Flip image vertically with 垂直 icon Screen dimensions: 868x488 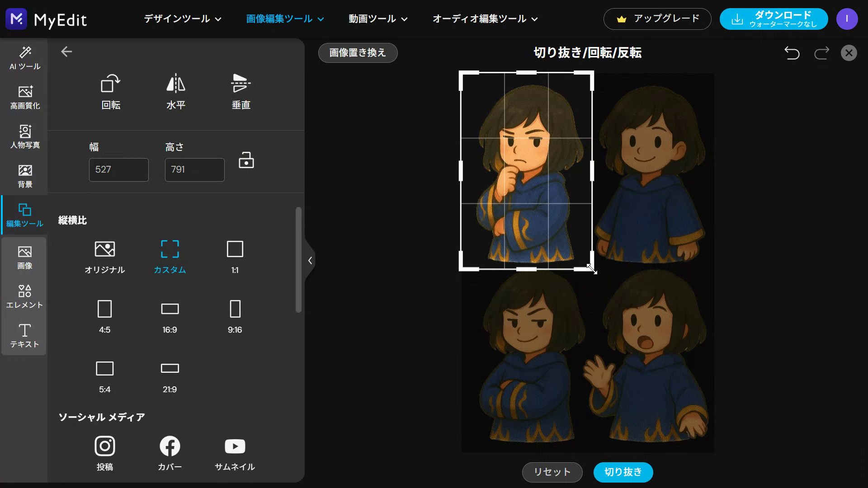pos(241,84)
